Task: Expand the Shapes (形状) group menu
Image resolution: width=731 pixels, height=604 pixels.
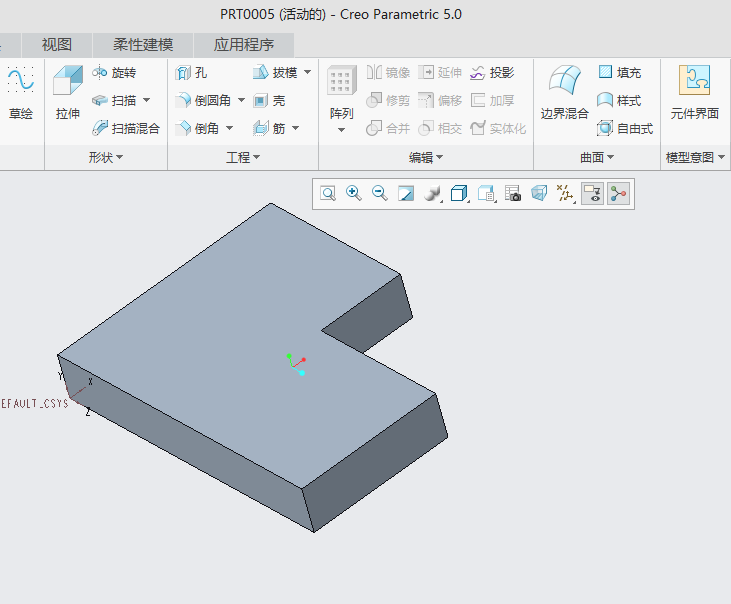Action: [x=105, y=158]
